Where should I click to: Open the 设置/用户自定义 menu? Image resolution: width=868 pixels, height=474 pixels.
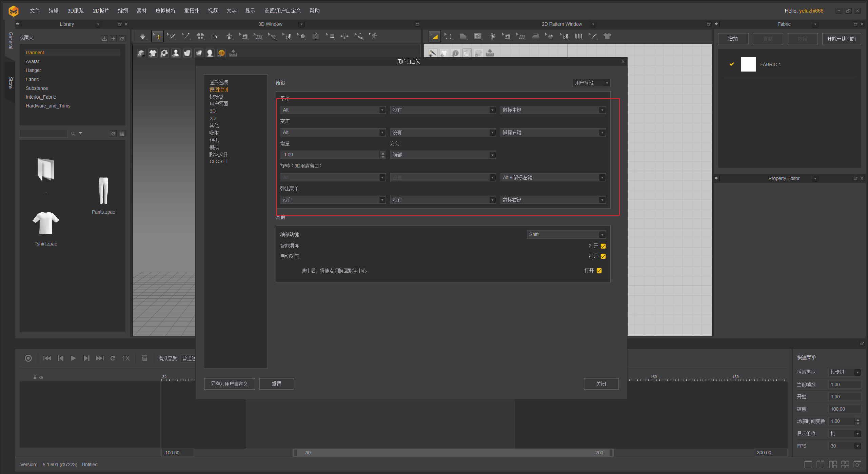282,11
